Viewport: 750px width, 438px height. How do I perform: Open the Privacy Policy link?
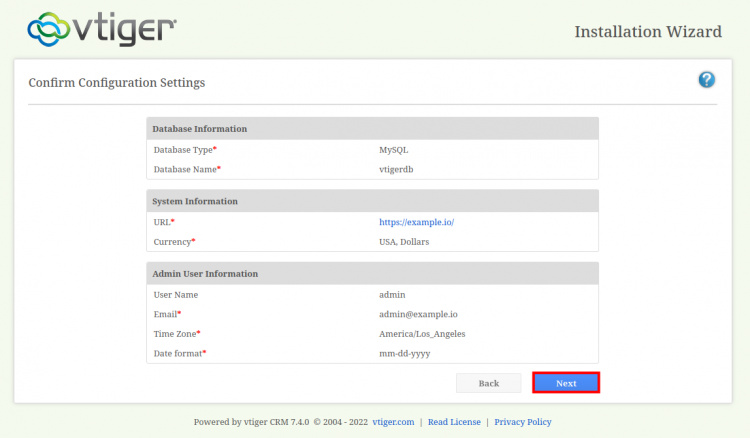click(522, 422)
